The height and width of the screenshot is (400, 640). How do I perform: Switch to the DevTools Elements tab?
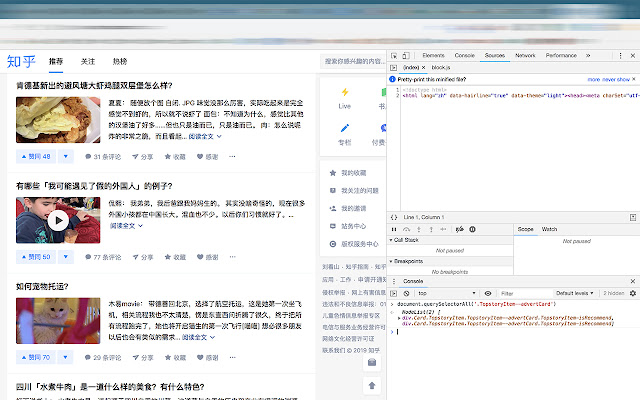coord(433,56)
